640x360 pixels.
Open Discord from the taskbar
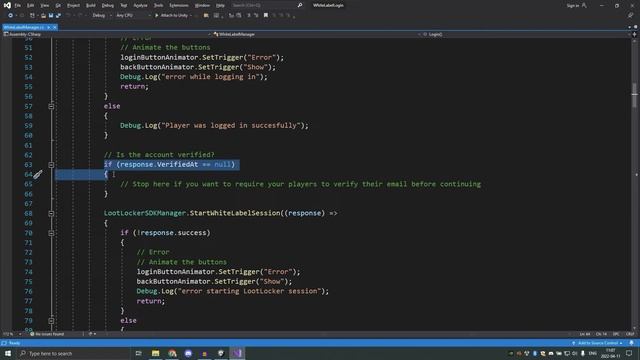click(188, 353)
